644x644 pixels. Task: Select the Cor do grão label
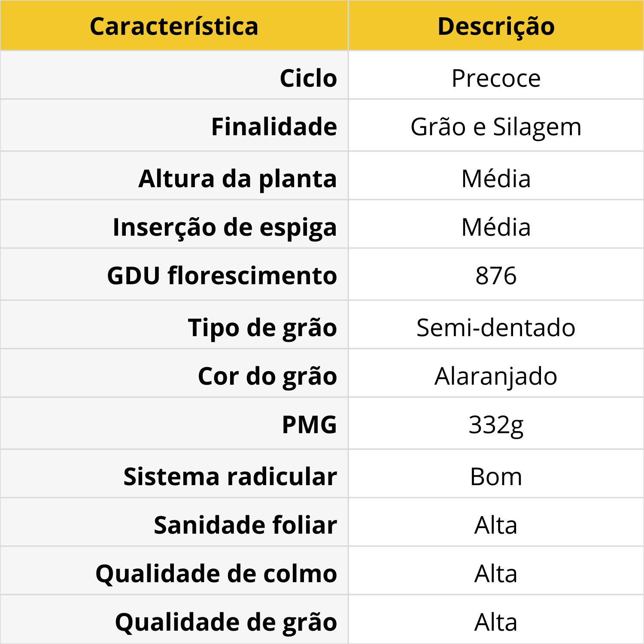[x=267, y=376]
